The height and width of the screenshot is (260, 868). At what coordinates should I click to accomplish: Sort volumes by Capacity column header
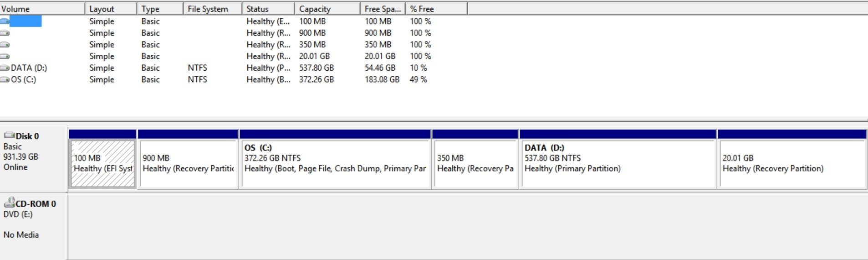(327, 9)
